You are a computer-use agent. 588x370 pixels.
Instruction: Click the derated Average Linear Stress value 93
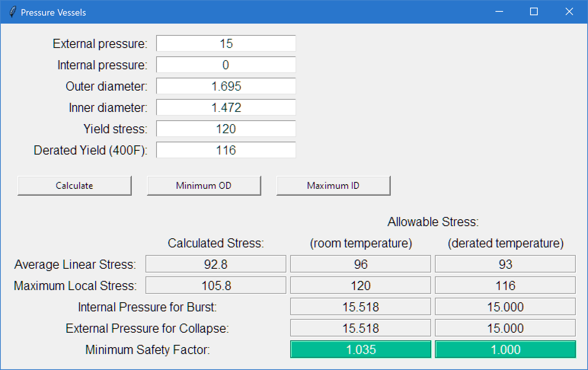(505, 264)
